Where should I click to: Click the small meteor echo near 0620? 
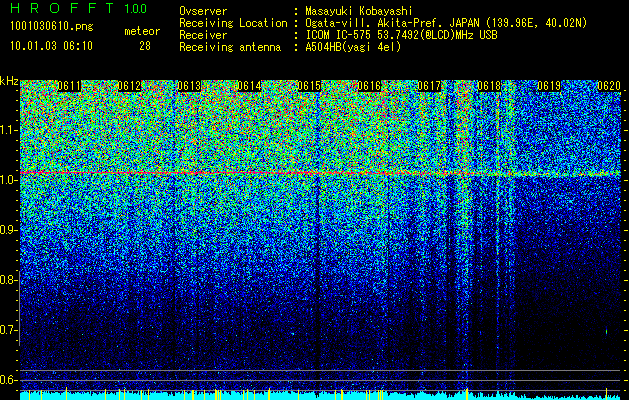click(607, 331)
